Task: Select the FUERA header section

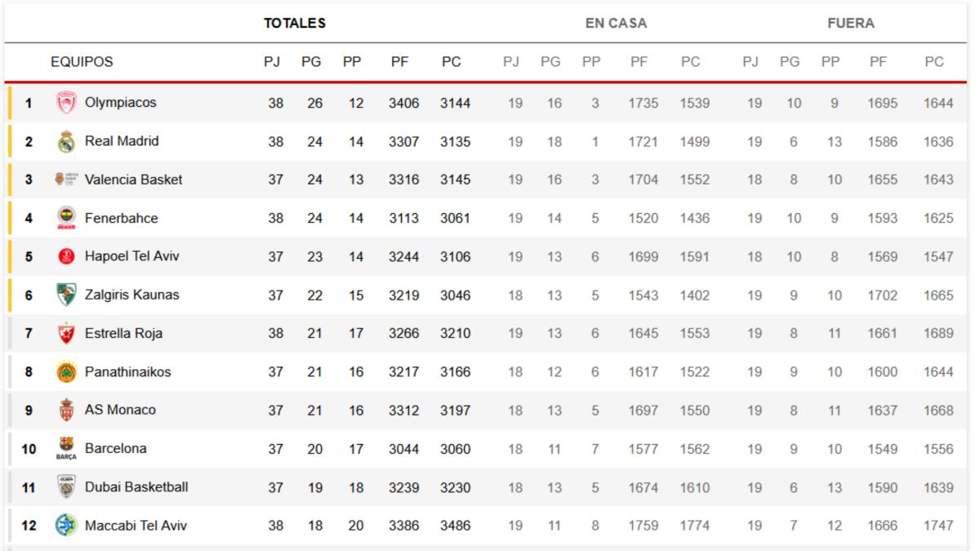Action: click(x=851, y=24)
